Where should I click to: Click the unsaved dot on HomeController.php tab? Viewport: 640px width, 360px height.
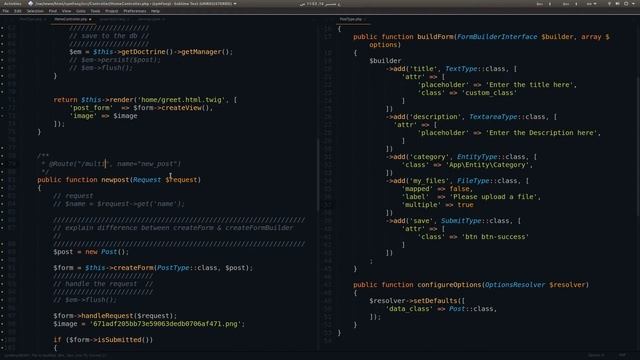point(90,19)
